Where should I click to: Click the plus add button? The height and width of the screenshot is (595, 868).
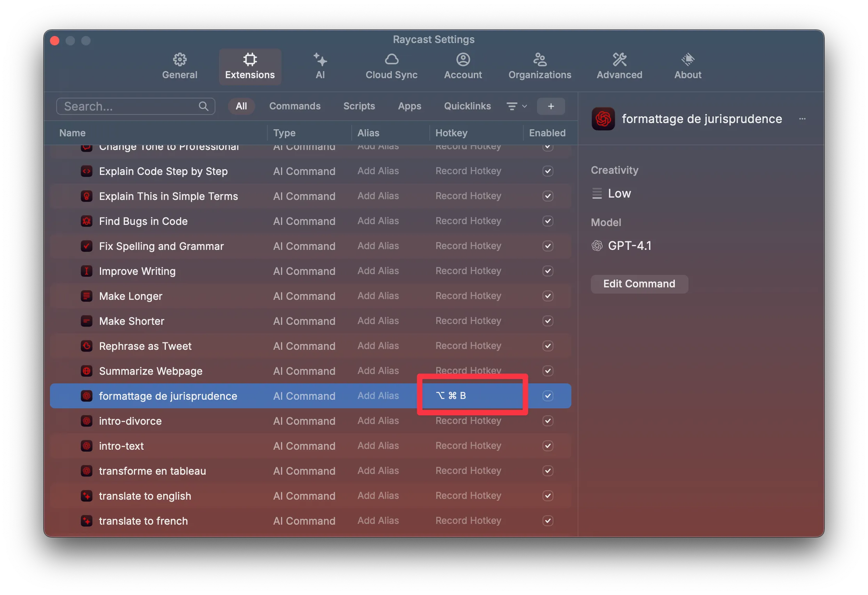tap(550, 106)
